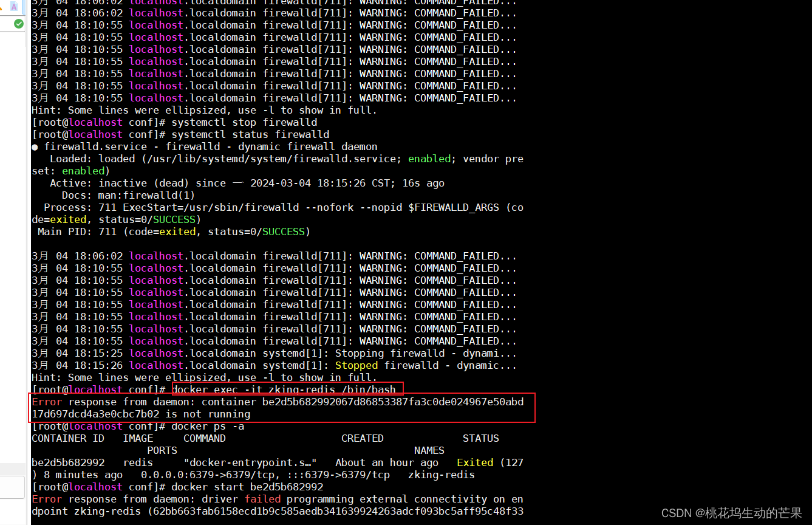Select the green "enabled" text in service status
Screen dimensions: 812x525
pos(429,159)
